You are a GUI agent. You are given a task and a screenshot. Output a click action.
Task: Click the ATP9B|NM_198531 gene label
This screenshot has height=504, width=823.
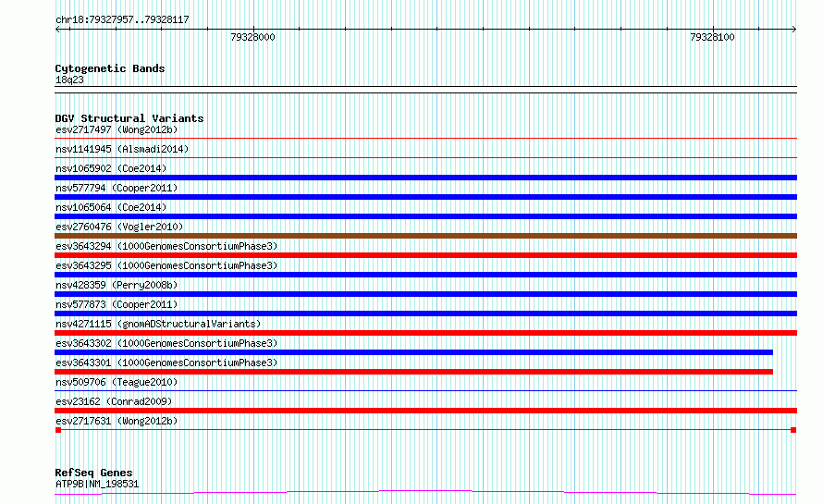click(97, 484)
